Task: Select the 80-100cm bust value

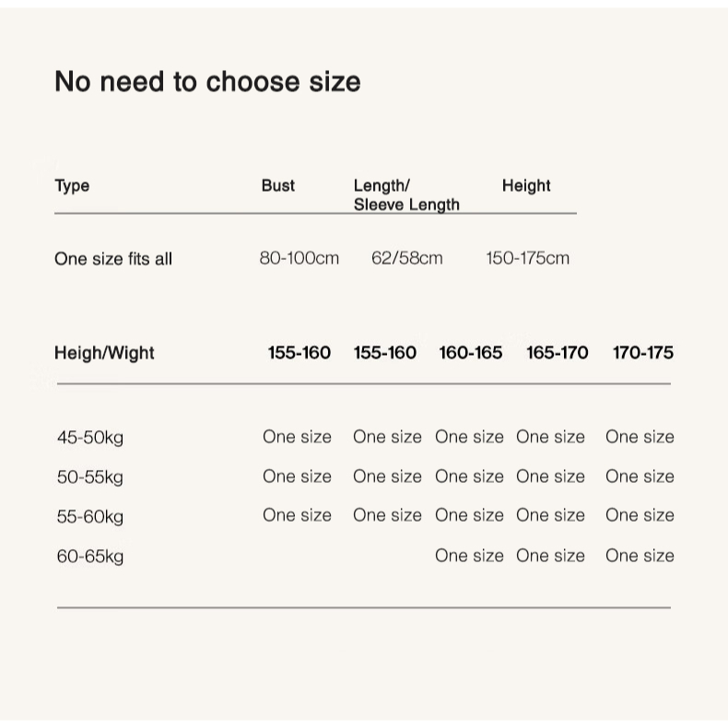Action: (x=299, y=258)
